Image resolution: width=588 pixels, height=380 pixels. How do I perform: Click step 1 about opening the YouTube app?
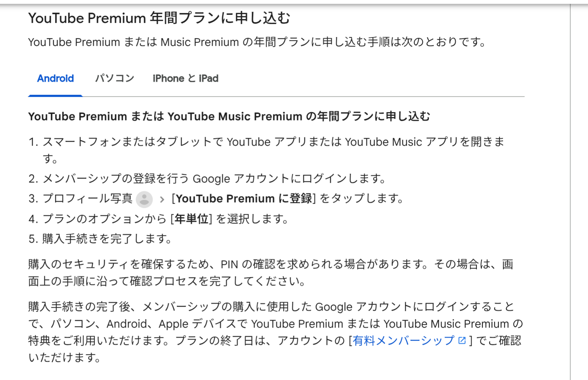(x=267, y=150)
